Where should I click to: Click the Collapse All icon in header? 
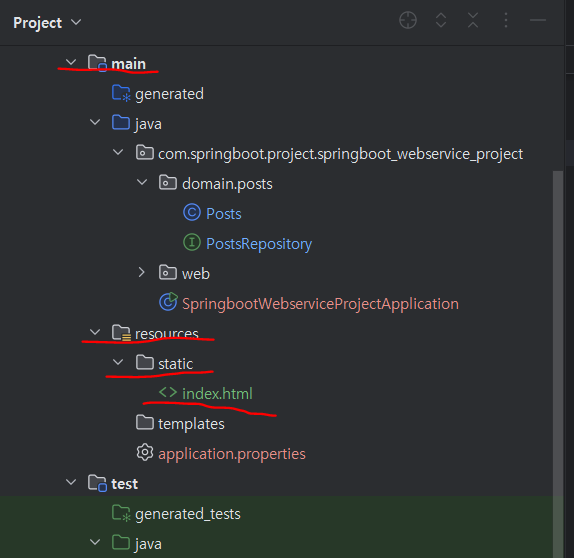click(x=473, y=20)
